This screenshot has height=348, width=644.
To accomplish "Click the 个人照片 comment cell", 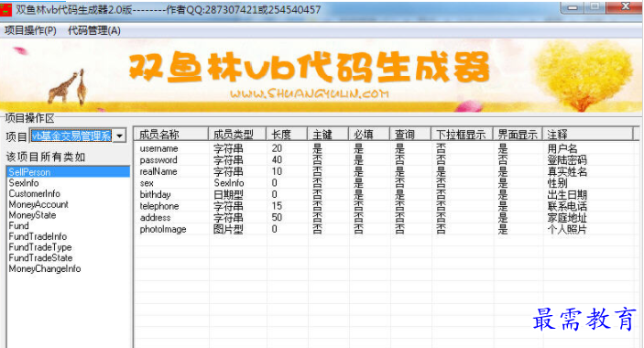I will point(567,229).
